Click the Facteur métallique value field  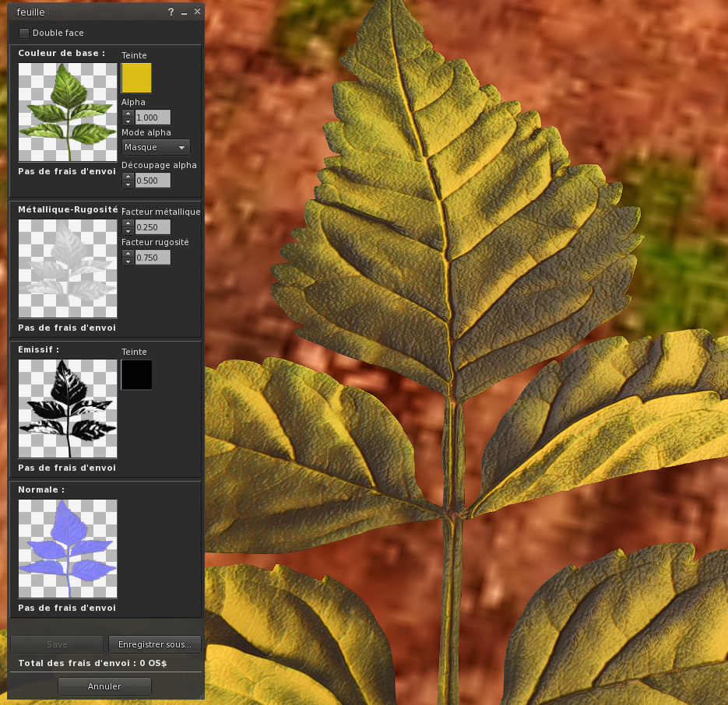[x=153, y=227]
